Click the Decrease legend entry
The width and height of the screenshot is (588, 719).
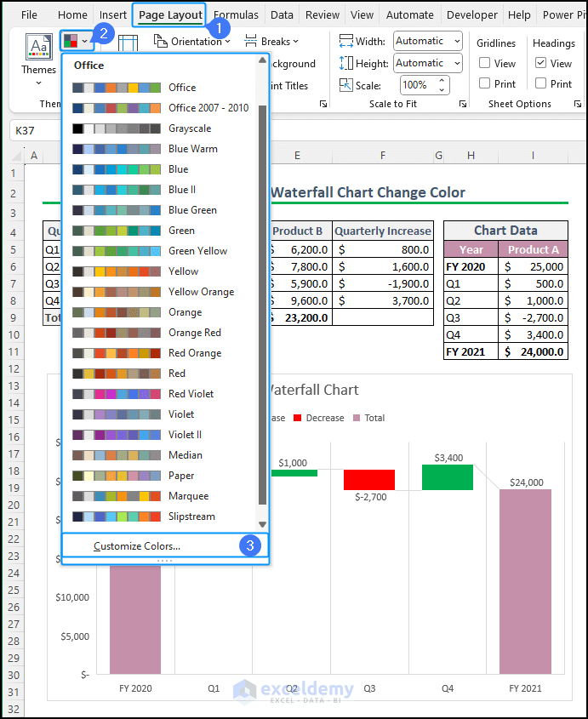(x=319, y=418)
